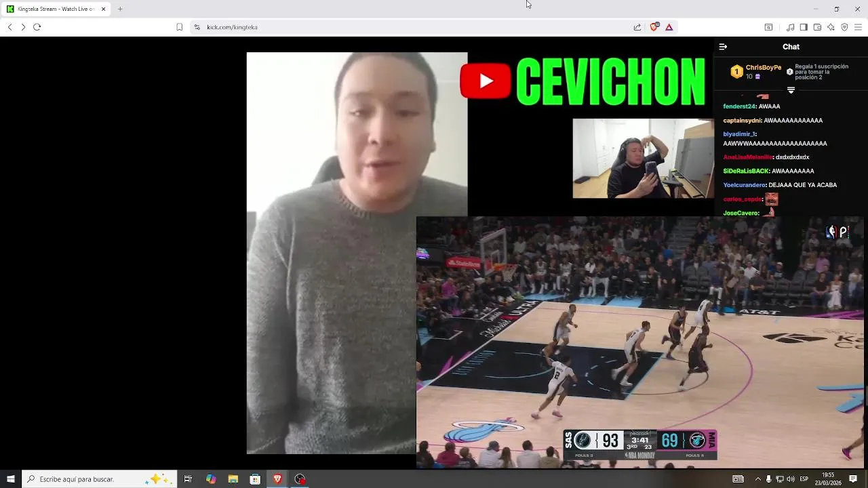This screenshot has height=488, width=868.
Task: Open site settings icon beside the URL
Action: (197, 27)
